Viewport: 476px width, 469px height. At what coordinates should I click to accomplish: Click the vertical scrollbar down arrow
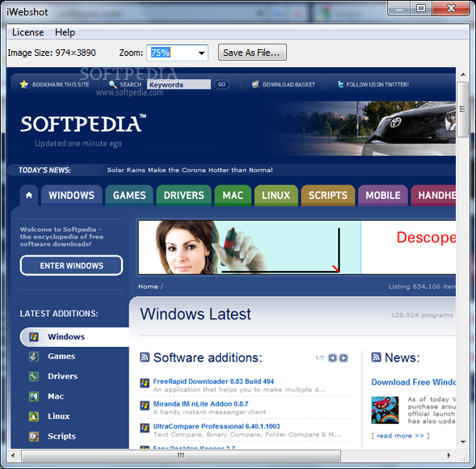tap(463, 442)
